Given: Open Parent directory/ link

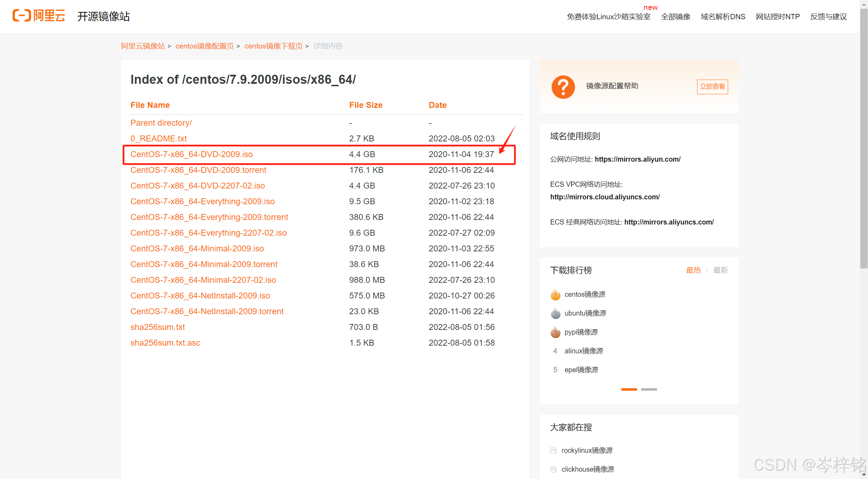Looking at the screenshot, I should [x=161, y=123].
